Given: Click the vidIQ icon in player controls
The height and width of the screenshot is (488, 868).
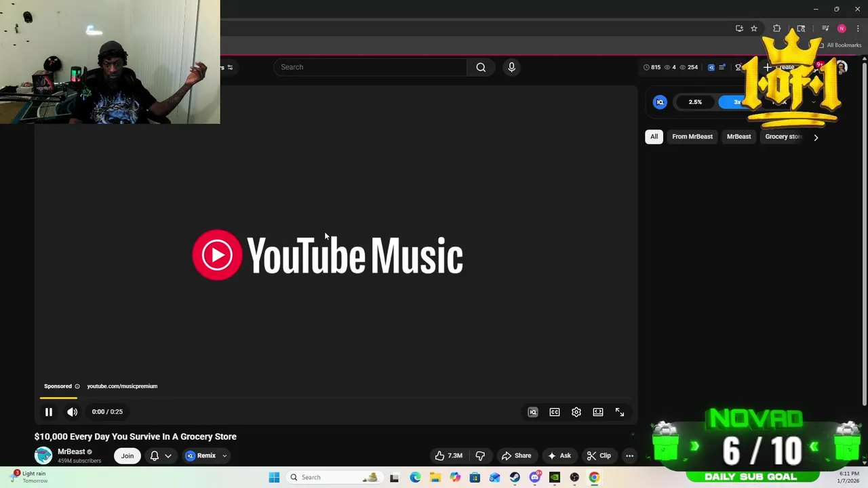Looking at the screenshot, I should pos(533,412).
